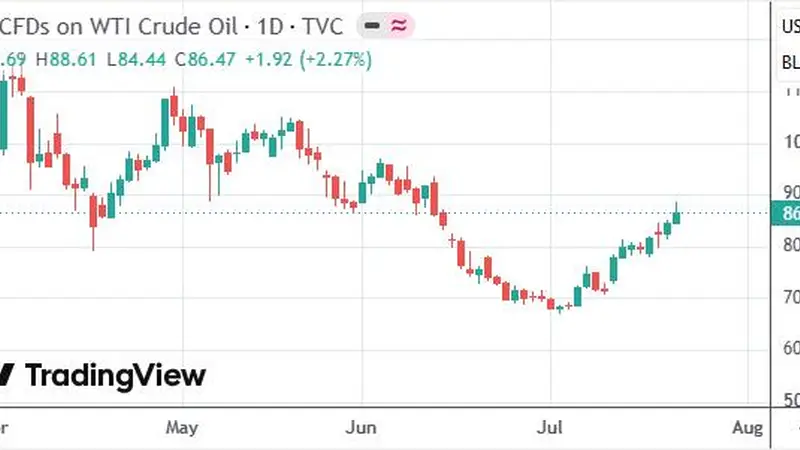This screenshot has width=800, height=450.
Task: Click the green current price label on axis
Action: 785,213
